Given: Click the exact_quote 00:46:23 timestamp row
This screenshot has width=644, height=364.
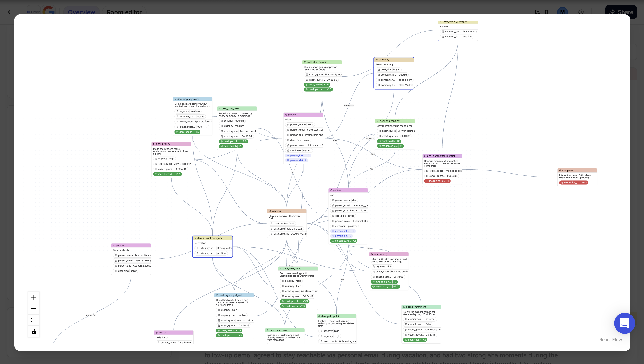Looking at the screenshot, I should pyautogui.click(x=234, y=325).
